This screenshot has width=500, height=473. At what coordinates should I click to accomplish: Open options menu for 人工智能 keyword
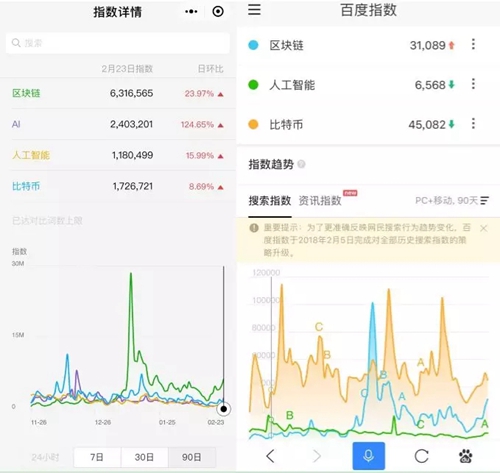[x=473, y=84]
